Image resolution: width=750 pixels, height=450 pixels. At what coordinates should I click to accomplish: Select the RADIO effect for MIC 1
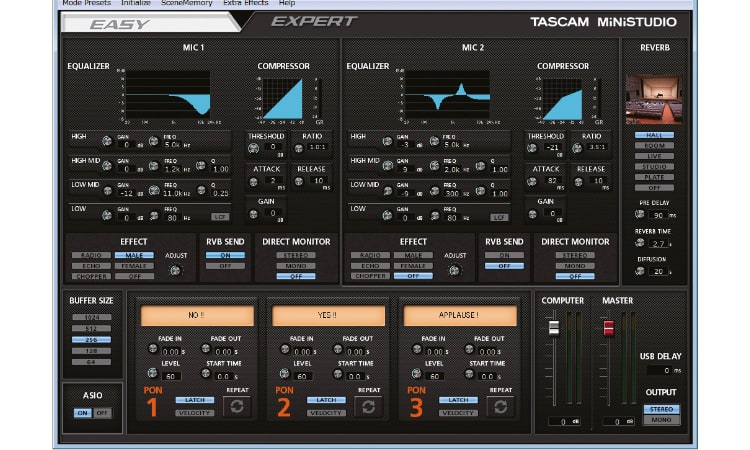tap(91, 255)
